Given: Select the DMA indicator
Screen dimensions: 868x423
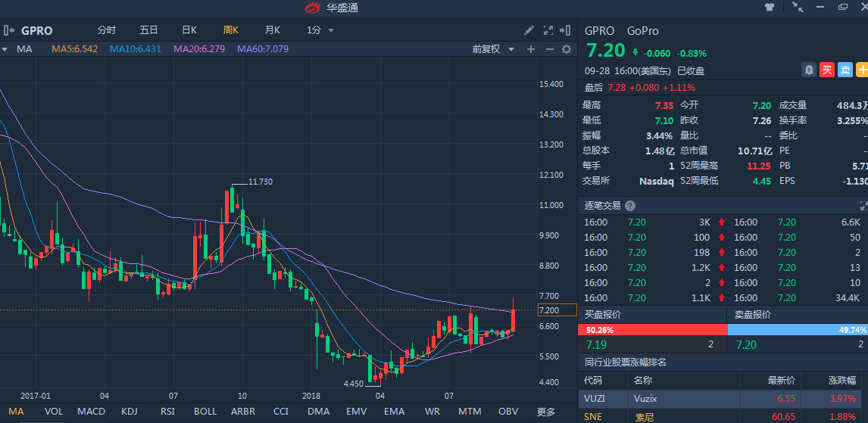Looking at the screenshot, I should coord(318,412).
